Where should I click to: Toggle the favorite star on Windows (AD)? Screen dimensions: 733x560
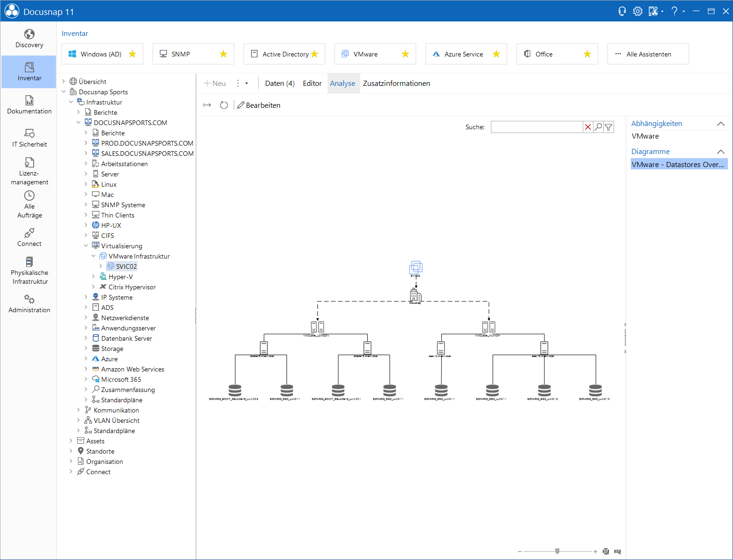(x=133, y=54)
